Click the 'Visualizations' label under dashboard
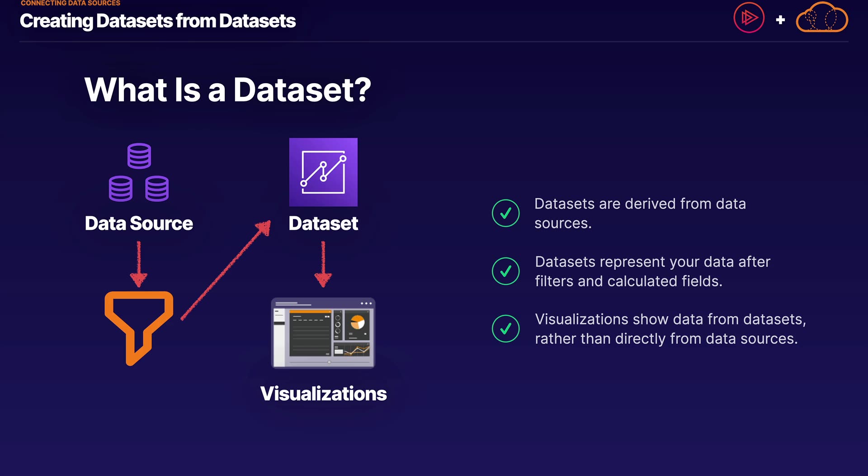868x476 pixels. pos(323,394)
